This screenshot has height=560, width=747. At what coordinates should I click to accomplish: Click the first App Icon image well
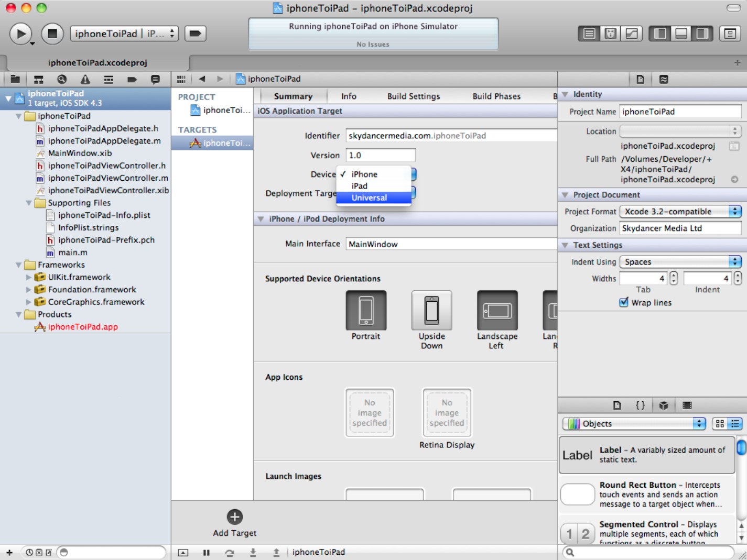pyautogui.click(x=370, y=413)
